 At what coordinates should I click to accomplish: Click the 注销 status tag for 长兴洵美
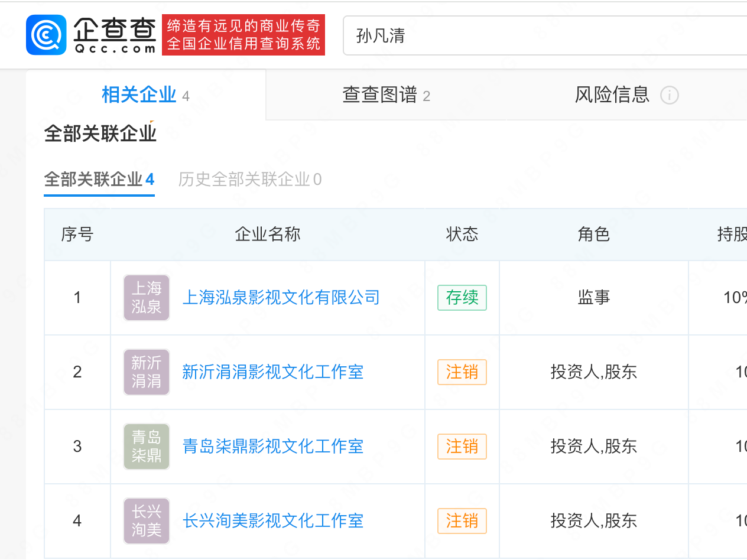coord(462,521)
